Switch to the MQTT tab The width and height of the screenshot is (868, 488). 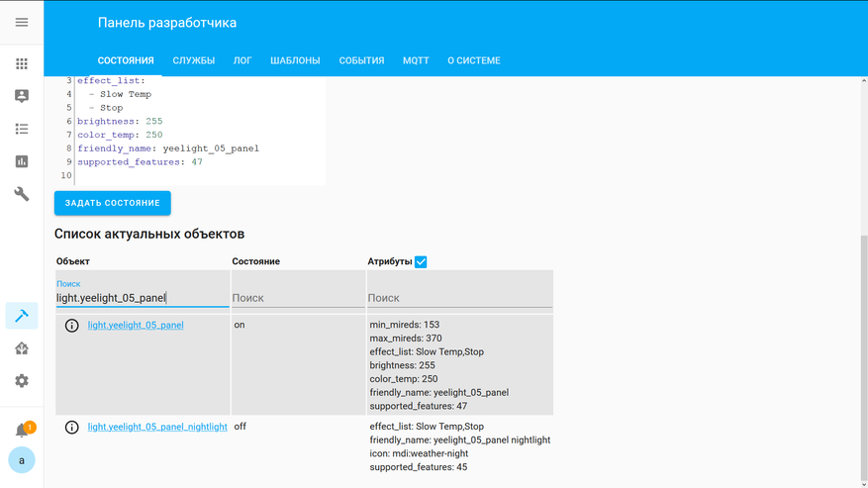pos(416,60)
